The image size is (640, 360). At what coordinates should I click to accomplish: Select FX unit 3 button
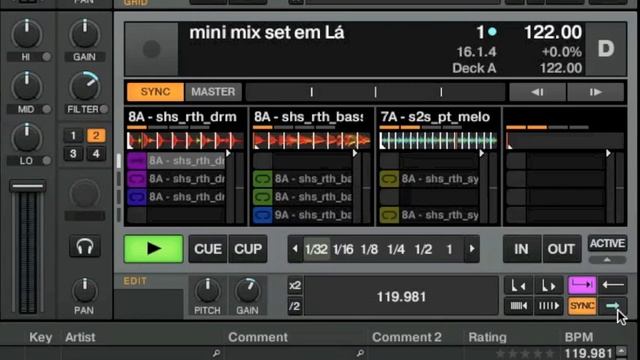pos(73,154)
